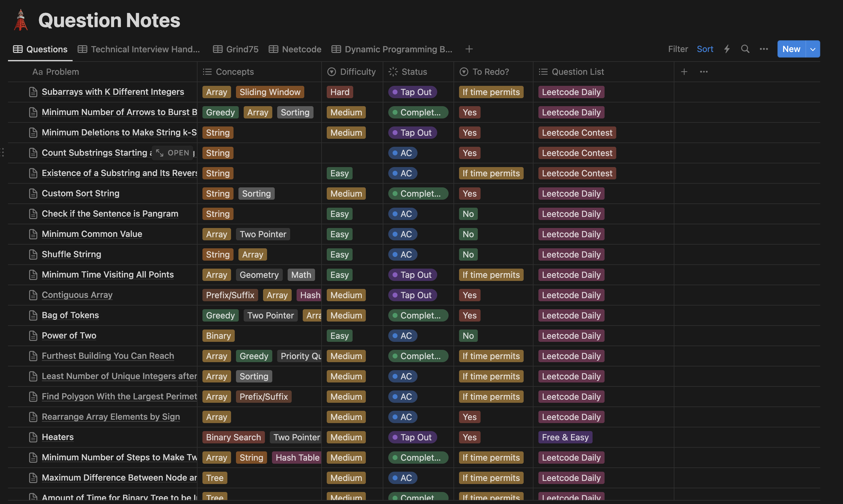Click page icon for Minimum Time Visiting All Points
This screenshot has width=843, height=504.
click(x=33, y=275)
